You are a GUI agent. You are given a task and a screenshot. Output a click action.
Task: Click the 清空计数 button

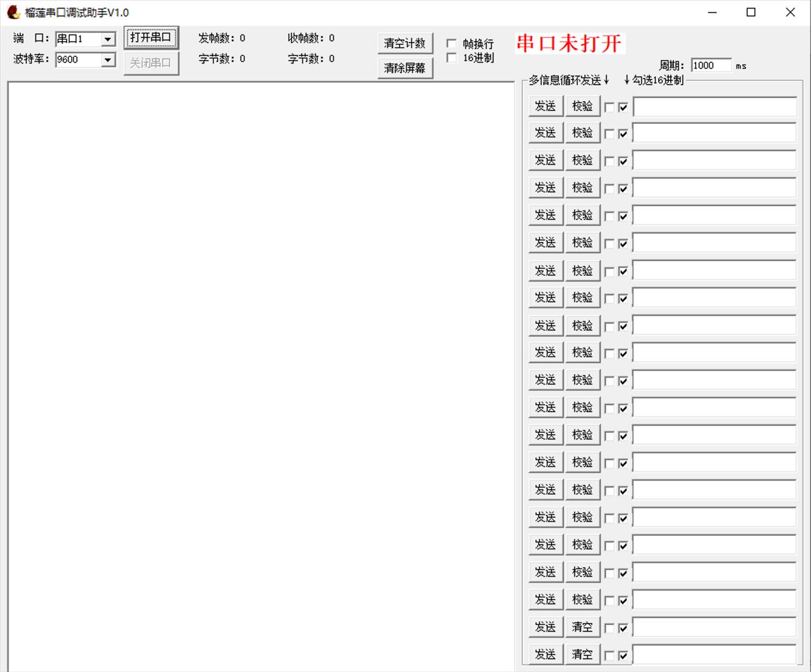[x=405, y=44]
